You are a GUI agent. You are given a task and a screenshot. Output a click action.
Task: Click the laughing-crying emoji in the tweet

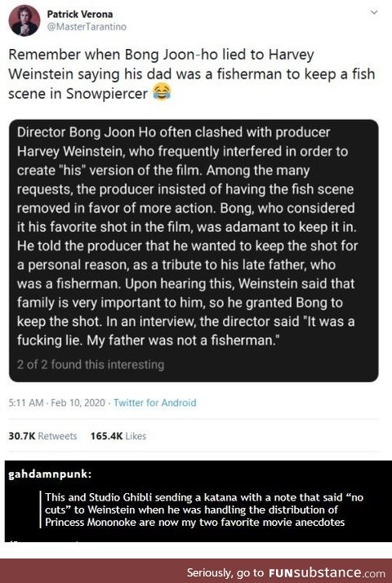tap(163, 92)
